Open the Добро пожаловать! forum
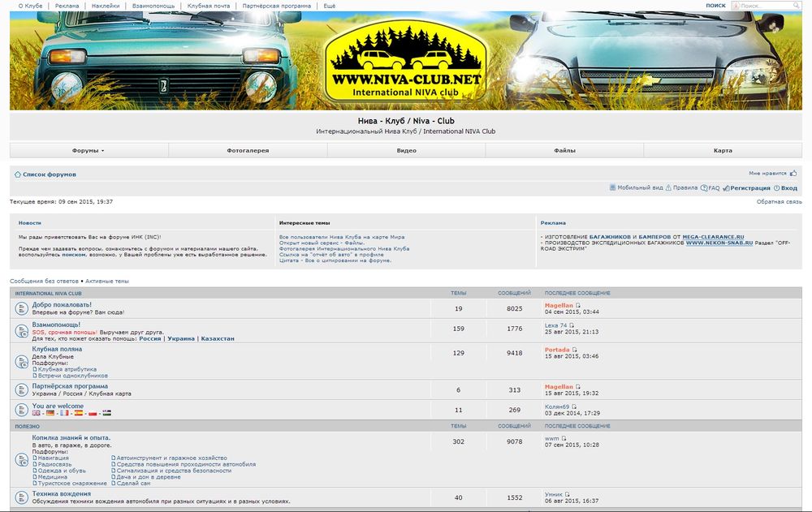The width and height of the screenshot is (812, 512). 62,305
